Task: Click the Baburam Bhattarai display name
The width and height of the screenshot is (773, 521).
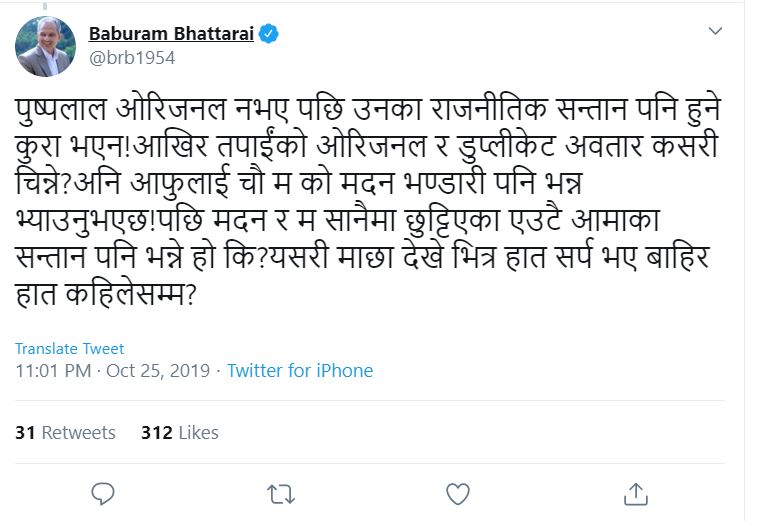Action: pyautogui.click(x=172, y=34)
